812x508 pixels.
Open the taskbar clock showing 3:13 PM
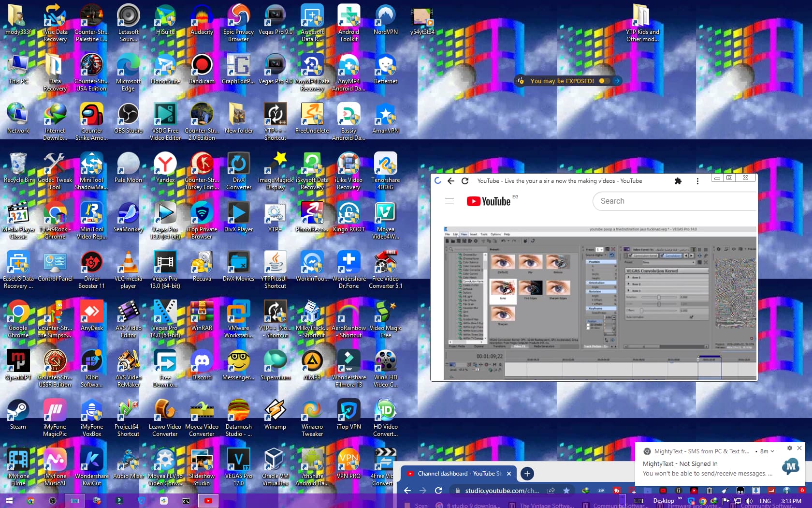coord(791,501)
